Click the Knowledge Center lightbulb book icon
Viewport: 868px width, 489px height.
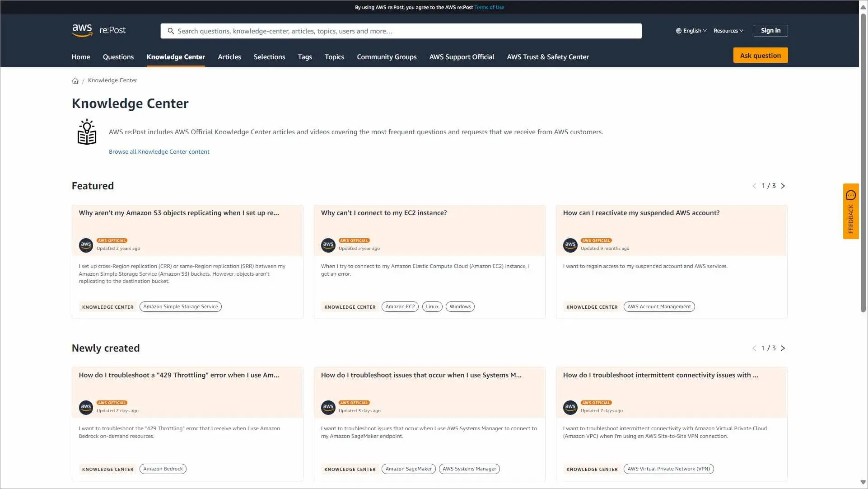tap(87, 132)
